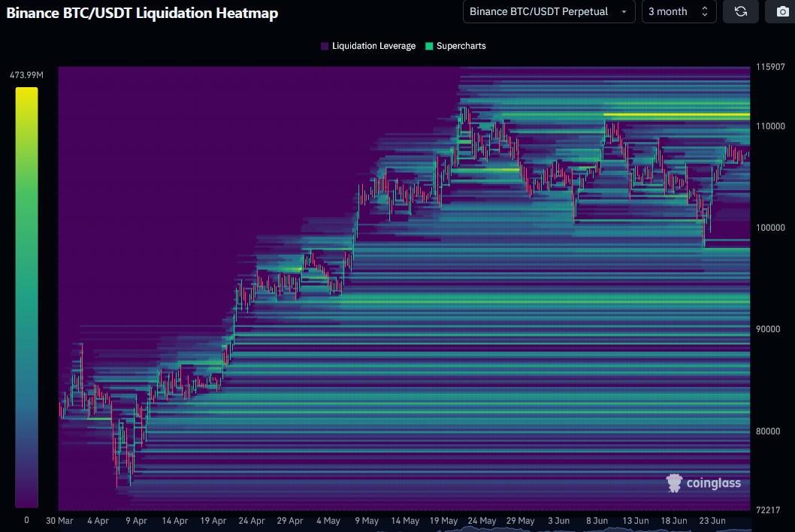The width and height of the screenshot is (795, 532).
Task: Click the 473.99M color scale maximum label
Action: tap(26, 75)
